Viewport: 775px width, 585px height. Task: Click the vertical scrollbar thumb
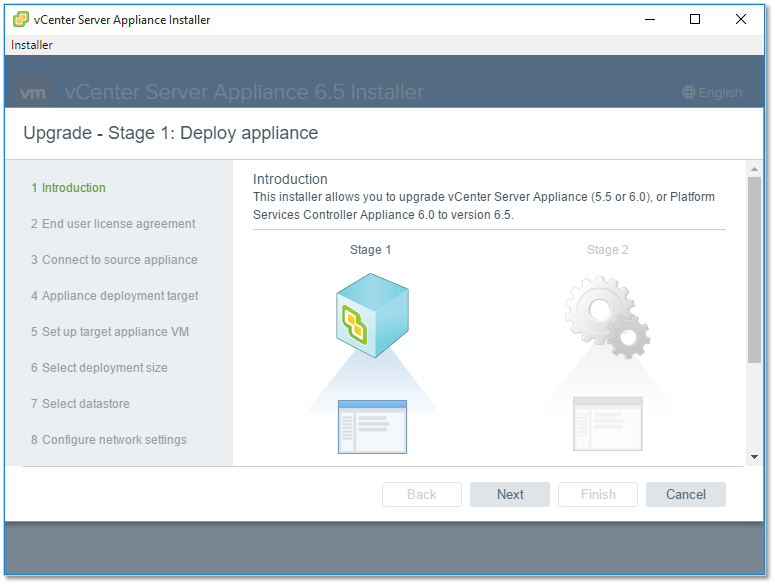coord(754,270)
